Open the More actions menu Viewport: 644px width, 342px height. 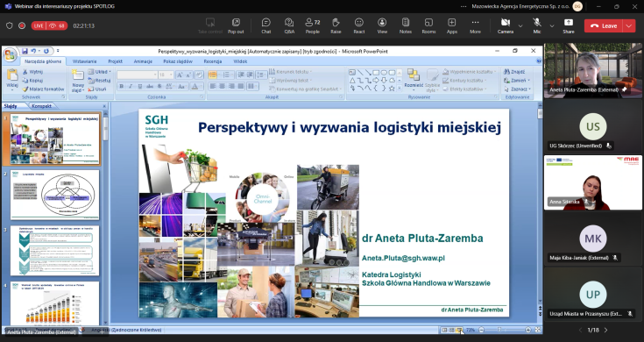tap(475, 25)
